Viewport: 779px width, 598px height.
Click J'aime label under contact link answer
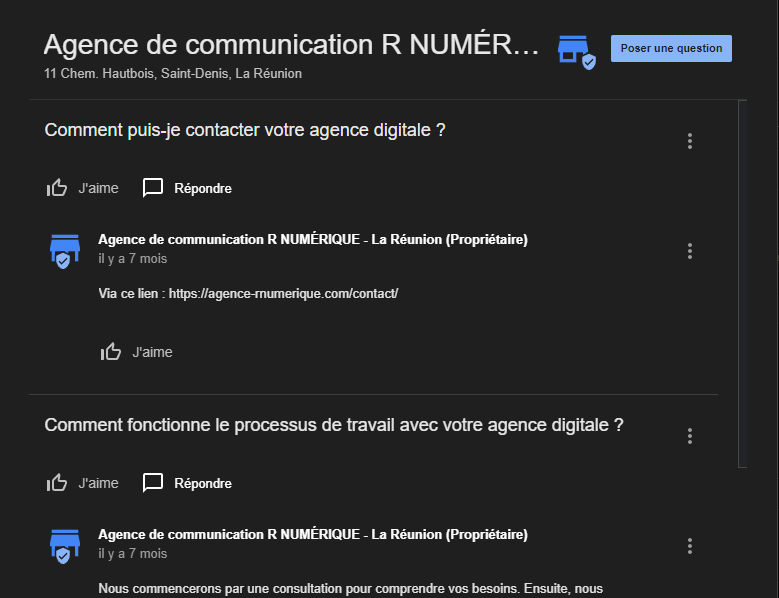(x=152, y=352)
